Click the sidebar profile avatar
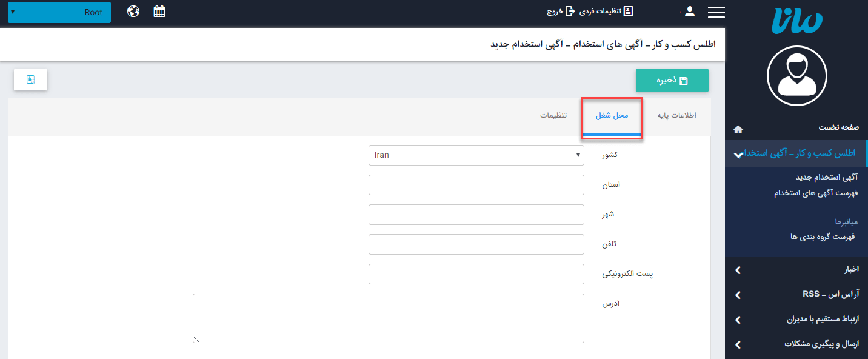The image size is (868, 359). (796, 76)
